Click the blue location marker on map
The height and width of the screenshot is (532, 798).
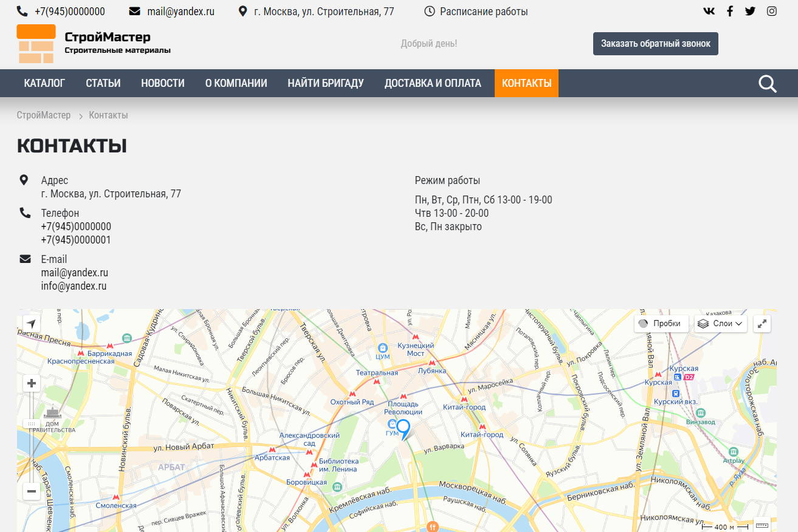point(403,428)
